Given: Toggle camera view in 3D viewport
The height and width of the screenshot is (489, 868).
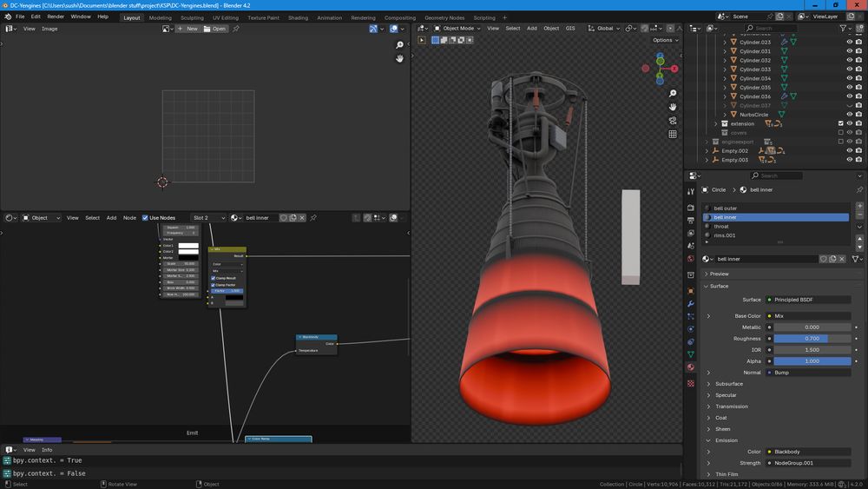Looking at the screenshot, I should [x=673, y=121].
